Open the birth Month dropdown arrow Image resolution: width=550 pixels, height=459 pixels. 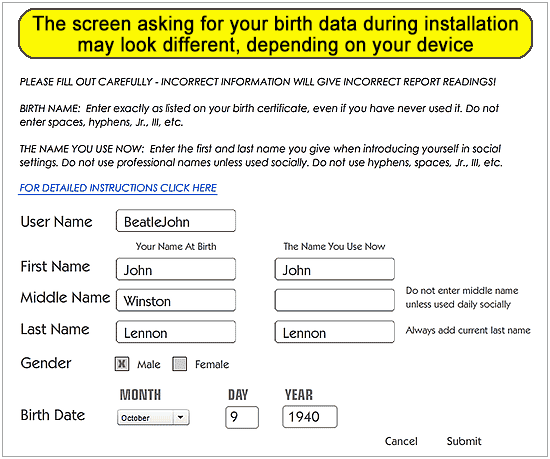(x=181, y=417)
